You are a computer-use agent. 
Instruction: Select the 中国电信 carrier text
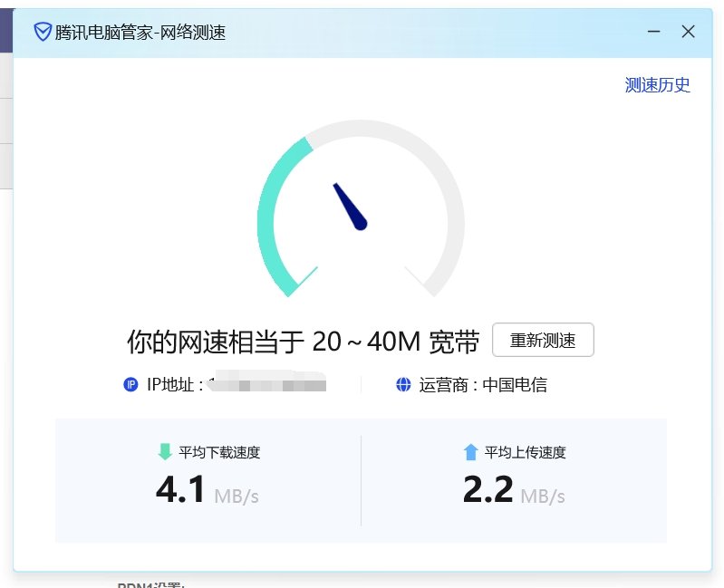[x=515, y=385]
